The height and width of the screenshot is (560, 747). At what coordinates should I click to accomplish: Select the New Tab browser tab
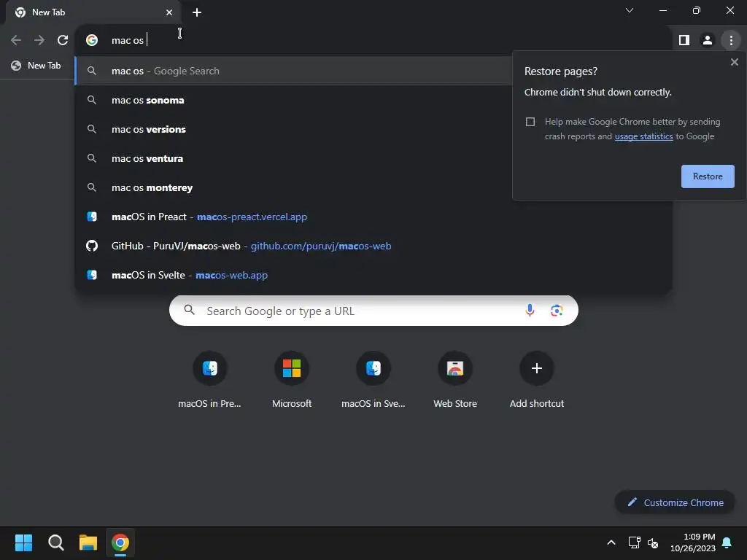93,12
